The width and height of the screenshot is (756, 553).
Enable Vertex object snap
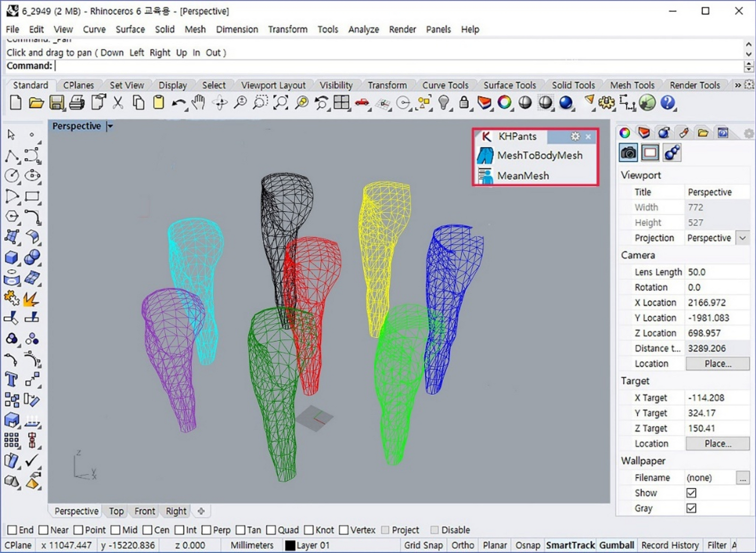344,530
